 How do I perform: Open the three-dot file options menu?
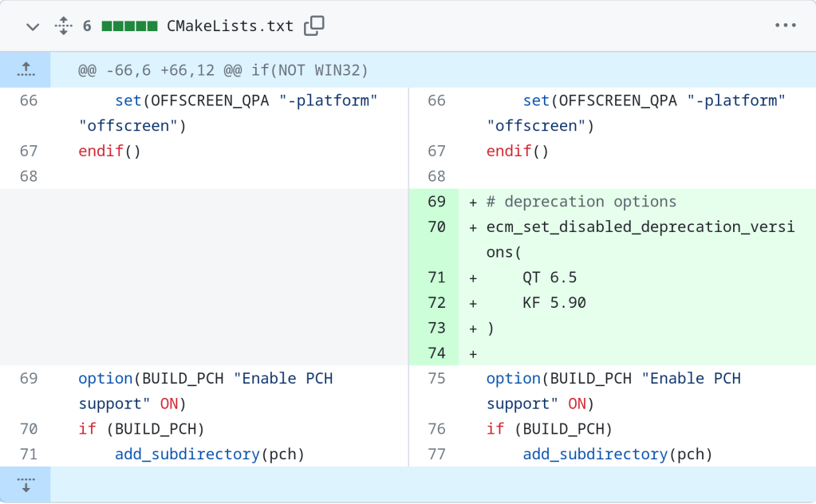785,26
